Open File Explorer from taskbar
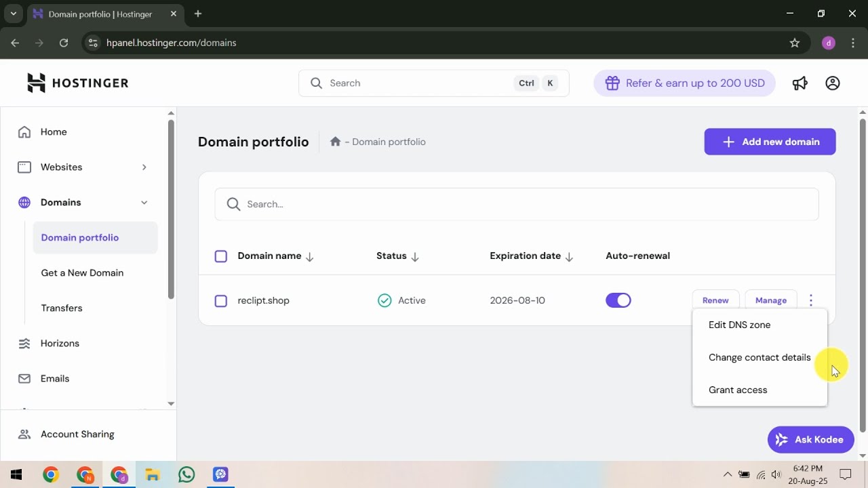868x488 pixels. pyautogui.click(x=153, y=474)
